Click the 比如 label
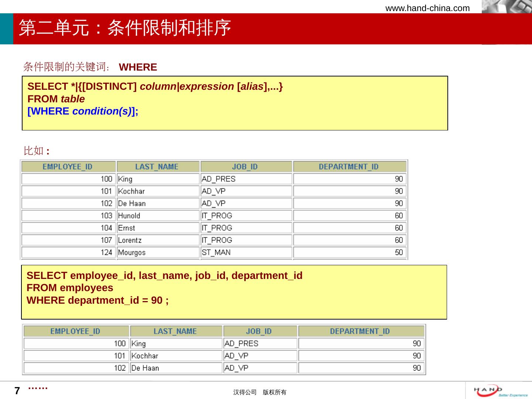The image size is (532, 399). [x=34, y=151]
